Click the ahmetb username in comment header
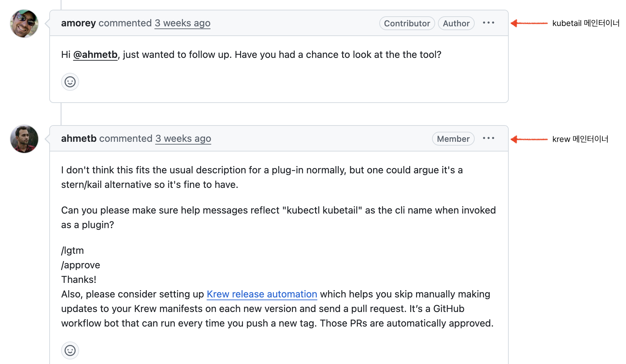The width and height of the screenshot is (626, 364). point(79,139)
